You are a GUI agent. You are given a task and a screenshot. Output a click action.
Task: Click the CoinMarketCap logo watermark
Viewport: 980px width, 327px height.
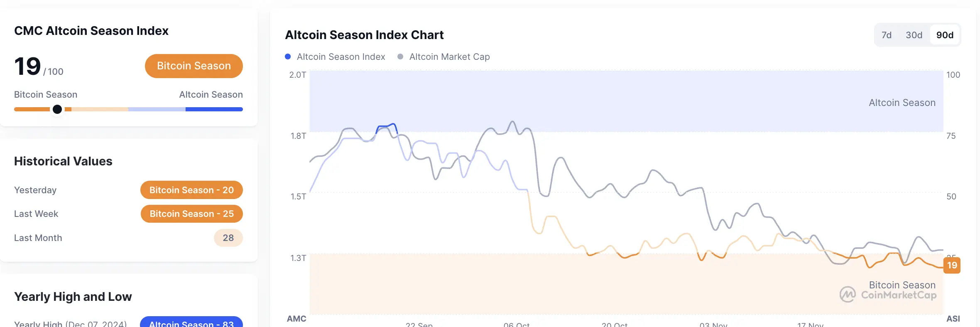888,295
